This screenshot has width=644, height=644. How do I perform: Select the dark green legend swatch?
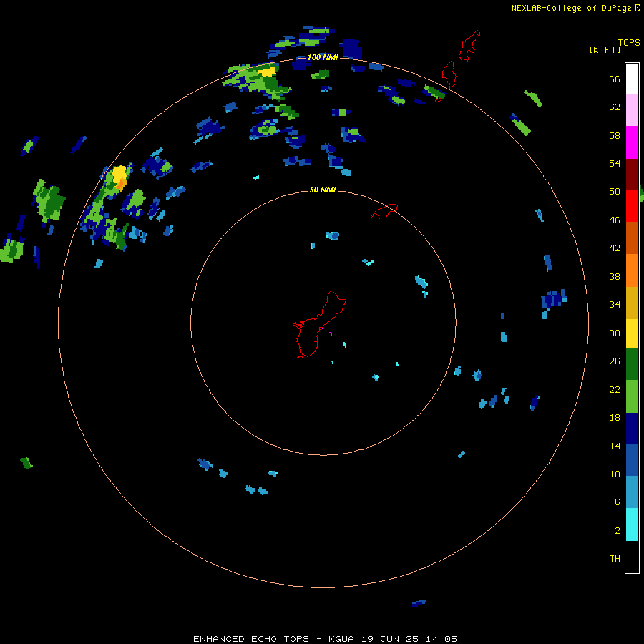632,364
